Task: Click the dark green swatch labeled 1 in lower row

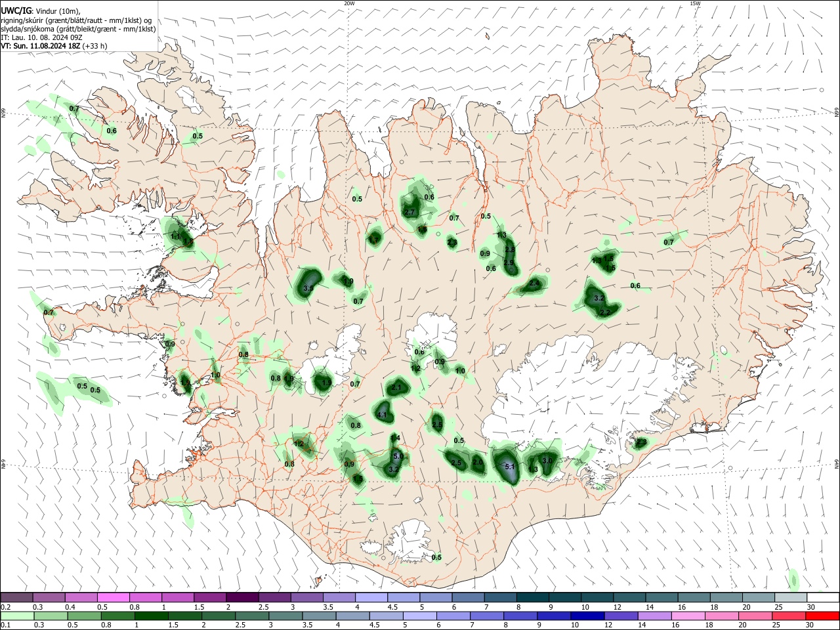Action: click(151, 616)
